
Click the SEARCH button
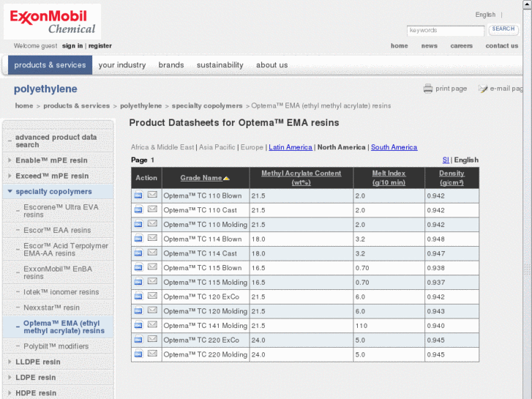(503, 29)
